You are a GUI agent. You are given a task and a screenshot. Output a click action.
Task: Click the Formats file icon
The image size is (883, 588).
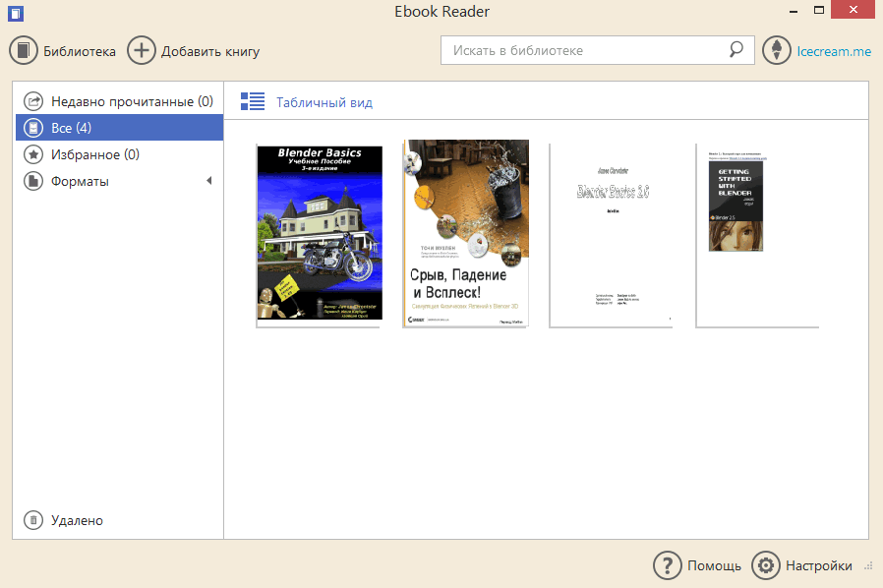point(33,181)
